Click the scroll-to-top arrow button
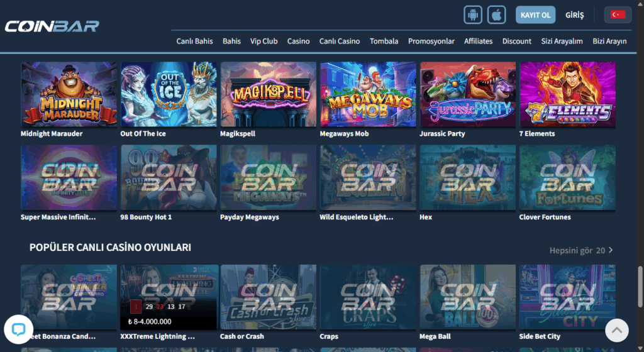 pyautogui.click(x=616, y=330)
